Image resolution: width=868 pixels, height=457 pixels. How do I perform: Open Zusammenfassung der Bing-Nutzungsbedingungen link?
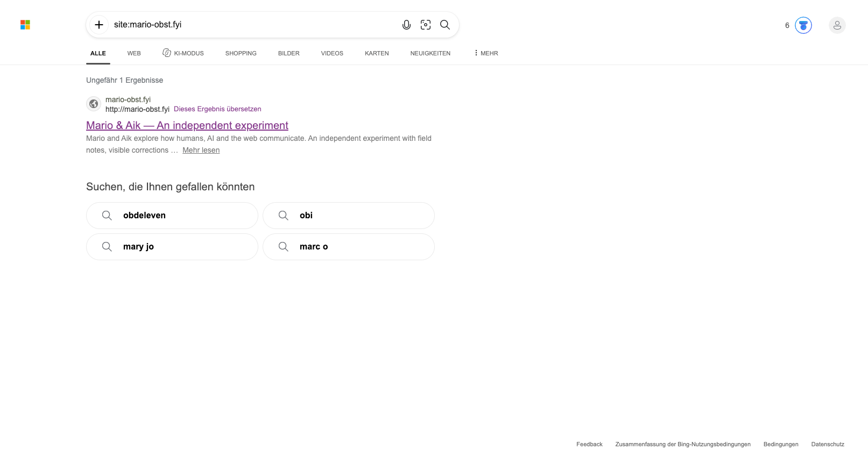[x=683, y=444]
